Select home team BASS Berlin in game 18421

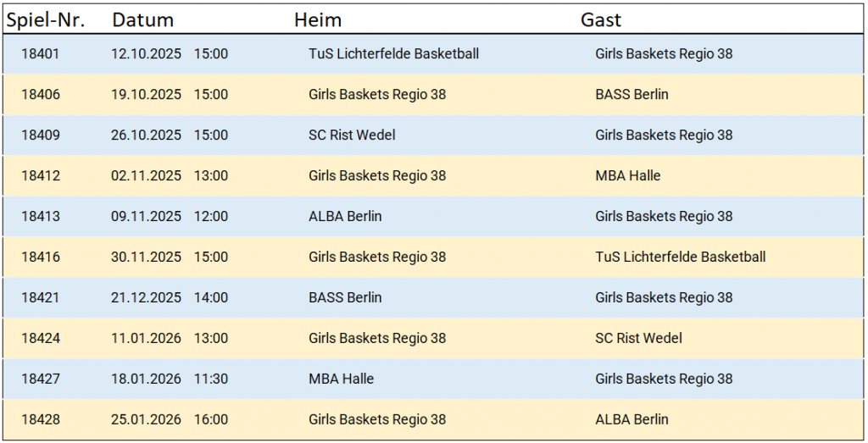click(x=345, y=298)
